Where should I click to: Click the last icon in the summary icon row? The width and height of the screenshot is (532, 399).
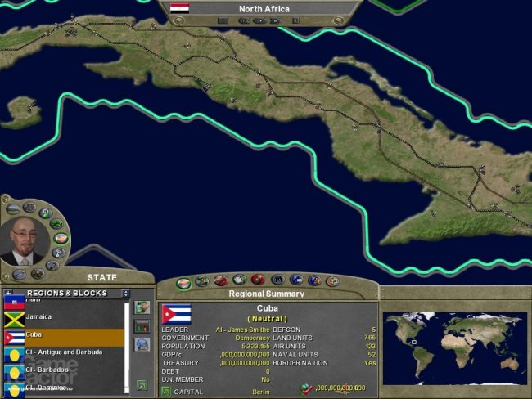click(x=332, y=280)
